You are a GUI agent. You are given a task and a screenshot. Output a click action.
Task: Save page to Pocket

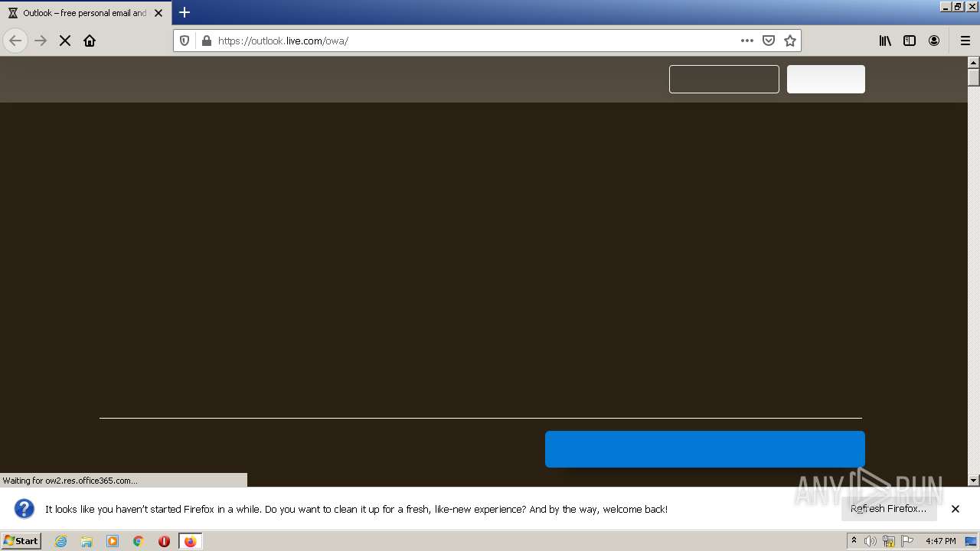(x=769, y=41)
